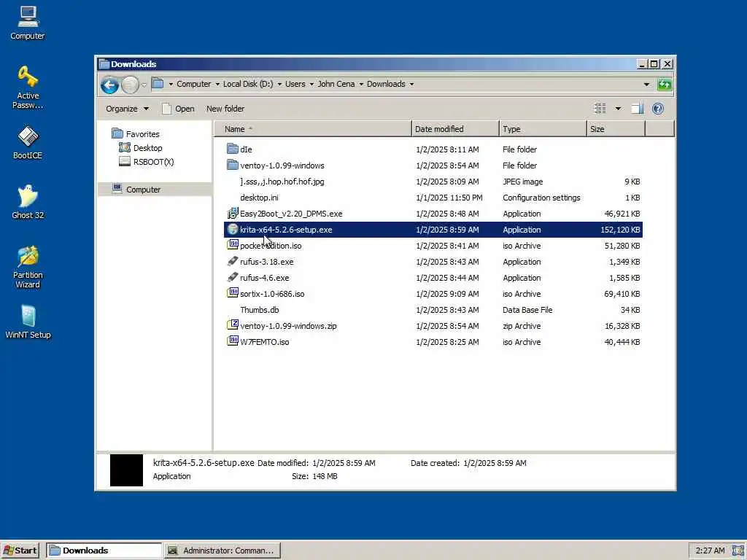Click the Open toolbar button
Viewport: 747px width, 560px height.
pyautogui.click(x=178, y=109)
